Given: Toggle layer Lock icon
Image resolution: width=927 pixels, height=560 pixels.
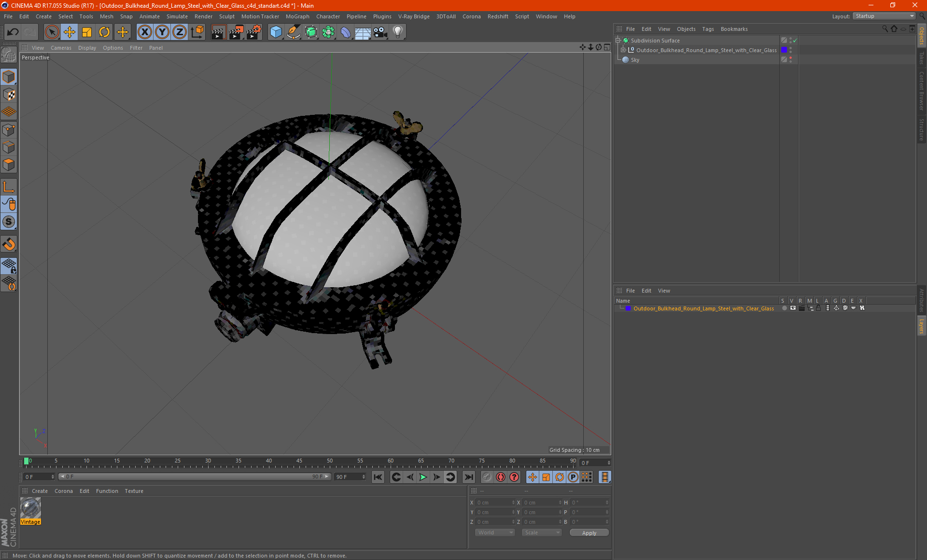Looking at the screenshot, I should [x=818, y=308].
